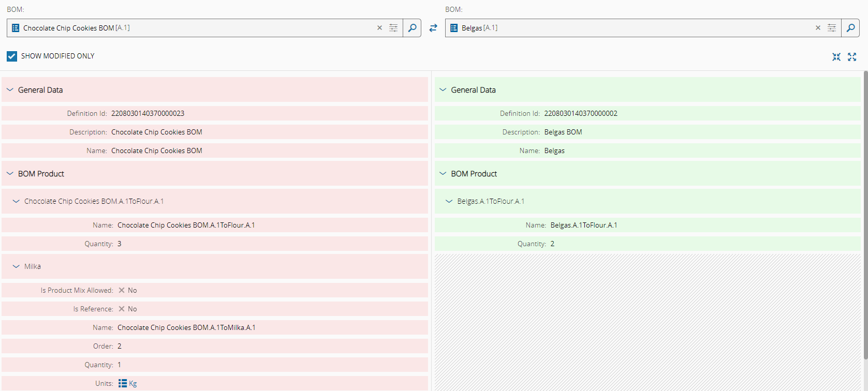
Task: Collapse left General Data section
Action: point(10,89)
